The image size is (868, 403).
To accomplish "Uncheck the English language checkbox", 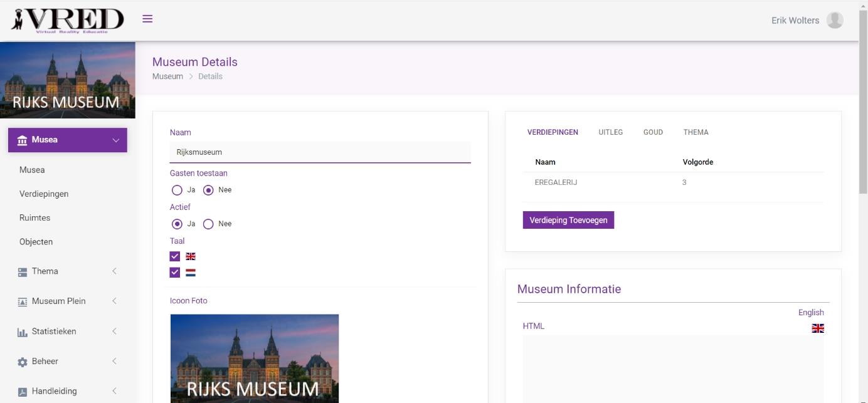I will [x=175, y=256].
